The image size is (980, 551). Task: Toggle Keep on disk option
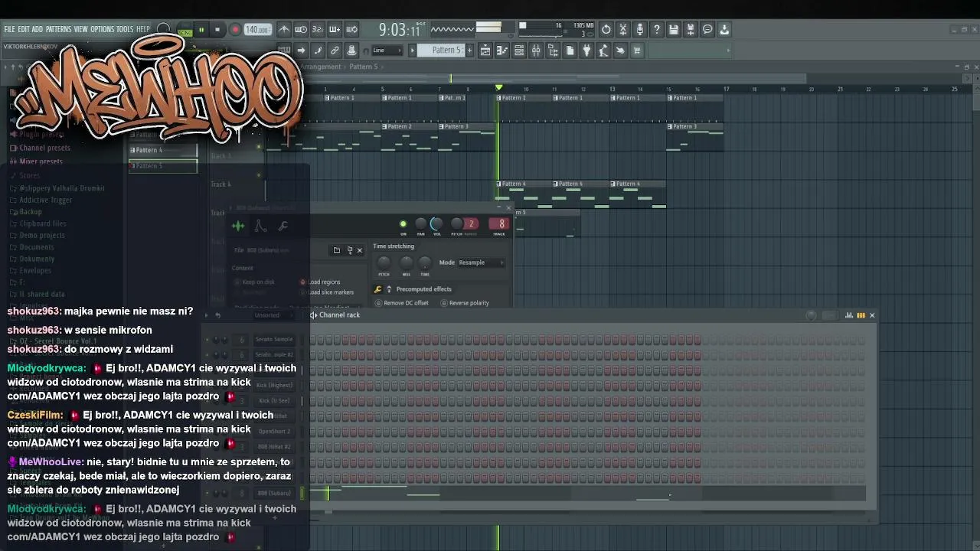pos(255,282)
